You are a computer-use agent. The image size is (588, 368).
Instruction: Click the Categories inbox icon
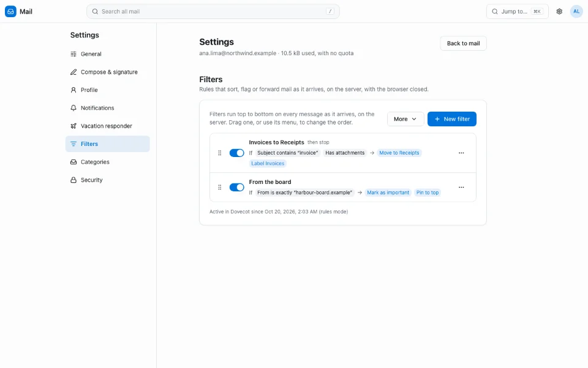(x=73, y=162)
